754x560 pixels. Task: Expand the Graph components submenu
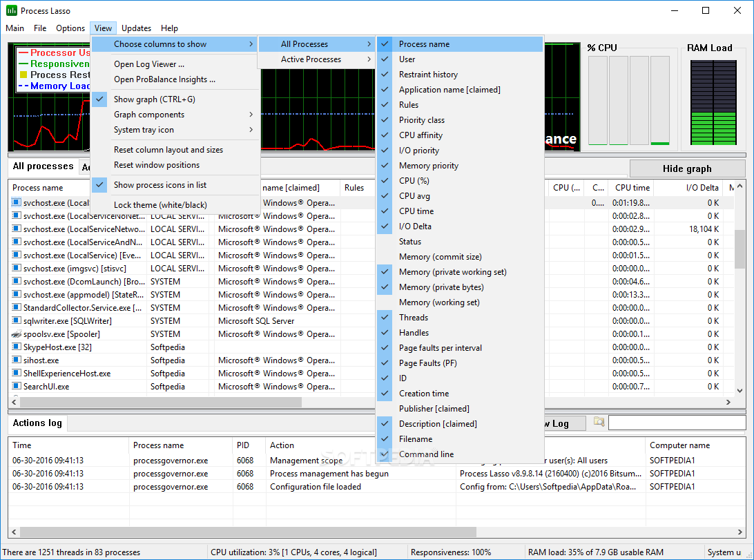point(175,115)
